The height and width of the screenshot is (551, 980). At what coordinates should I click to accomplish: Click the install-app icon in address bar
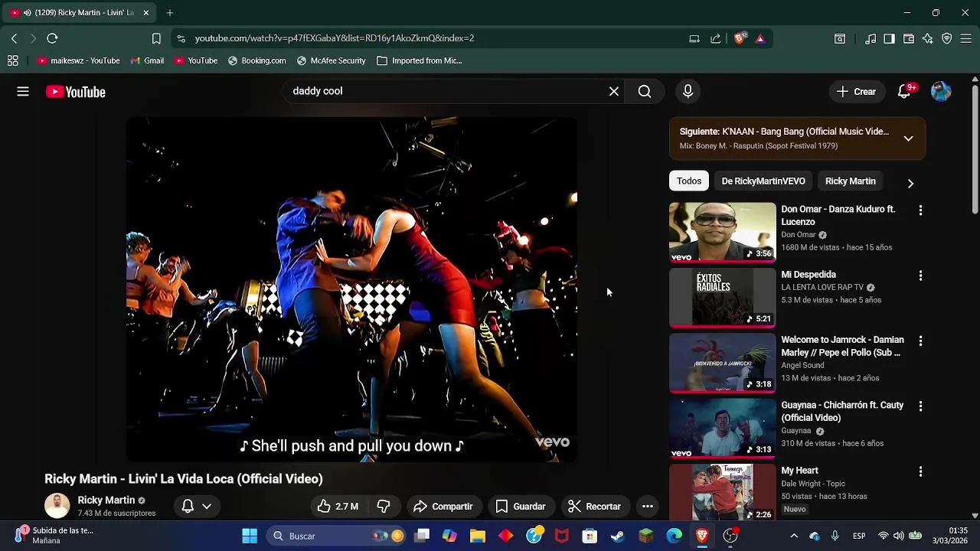coord(694,38)
